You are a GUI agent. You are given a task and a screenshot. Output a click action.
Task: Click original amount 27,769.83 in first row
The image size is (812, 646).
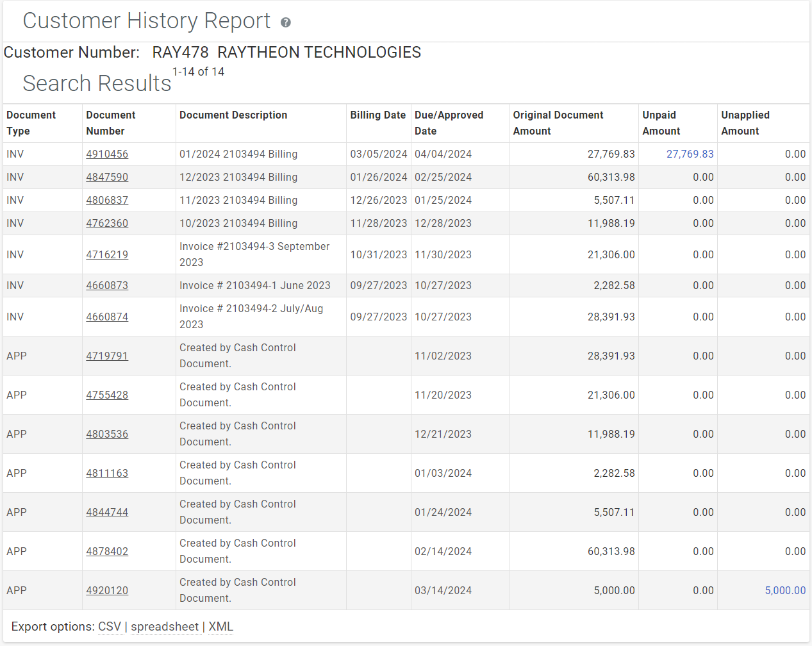point(611,154)
